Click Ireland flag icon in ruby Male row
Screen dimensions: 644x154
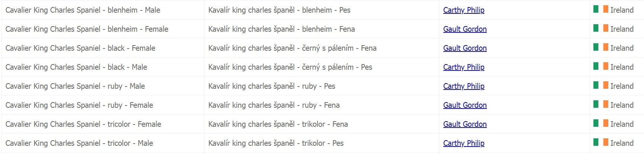click(x=600, y=85)
